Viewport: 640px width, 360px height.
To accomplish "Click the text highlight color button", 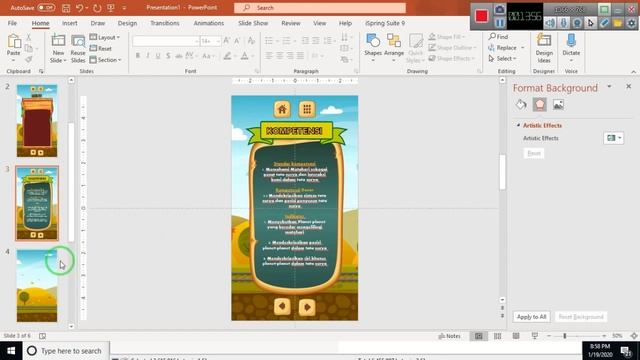I will pos(227,56).
